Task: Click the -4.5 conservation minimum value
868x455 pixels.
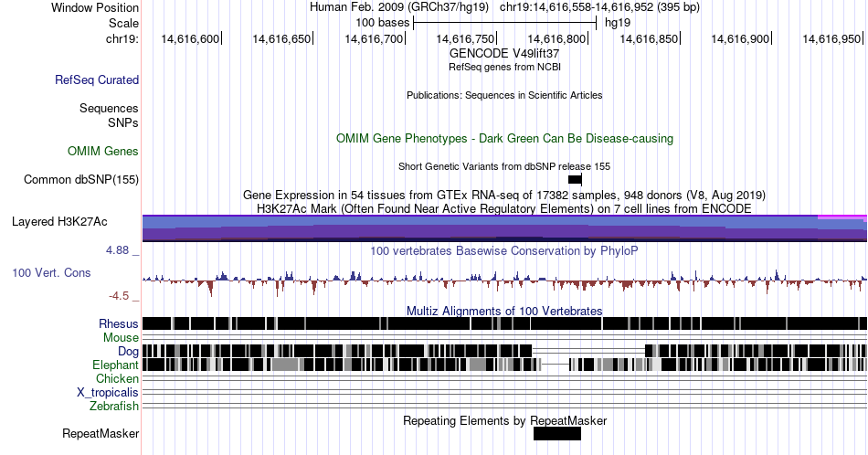Action: (119, 296)
